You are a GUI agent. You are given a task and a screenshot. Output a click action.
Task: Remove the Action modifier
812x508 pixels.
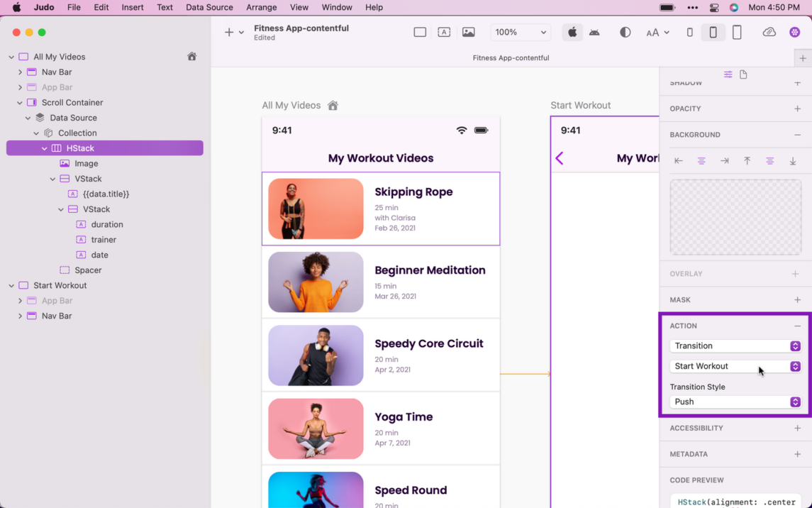coord(797,326)
